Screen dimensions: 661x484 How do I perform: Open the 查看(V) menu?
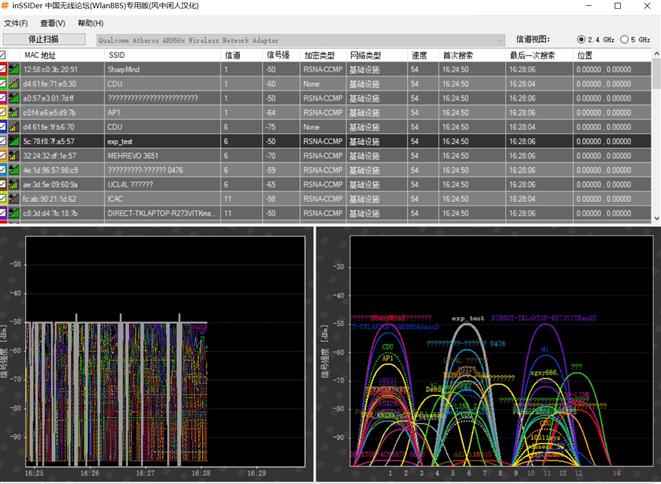pyautogui.click(x=53, y=23)
